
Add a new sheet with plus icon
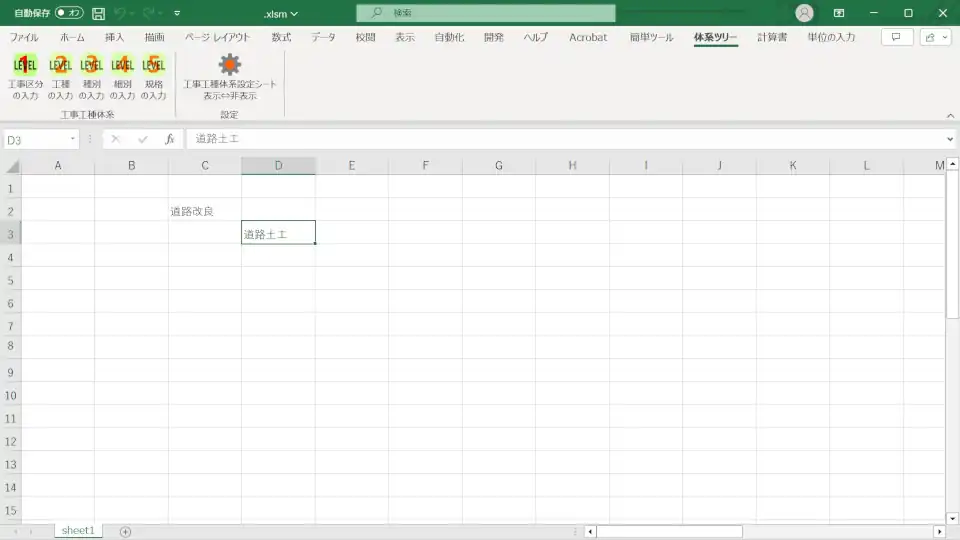126,531
